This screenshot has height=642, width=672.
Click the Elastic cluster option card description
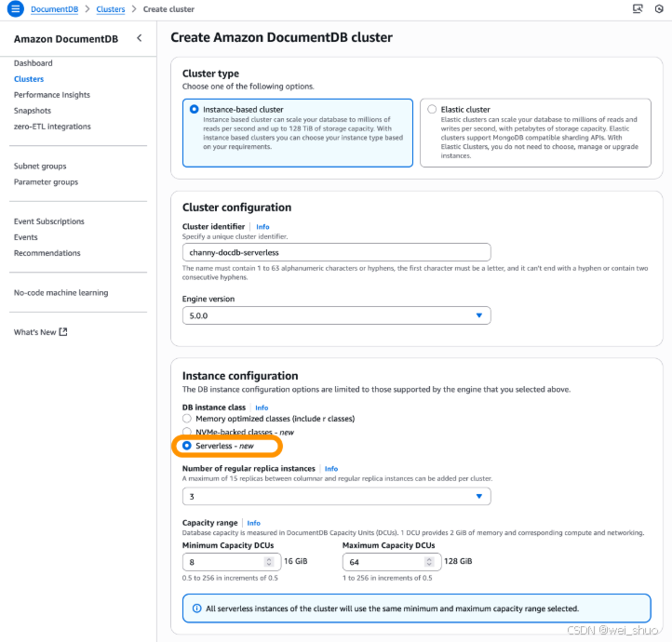pyautogui.click(x=539, y=138)
